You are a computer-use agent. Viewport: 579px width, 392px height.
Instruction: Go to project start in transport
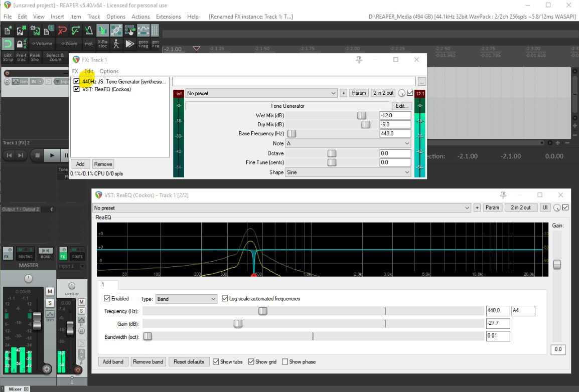9,155
